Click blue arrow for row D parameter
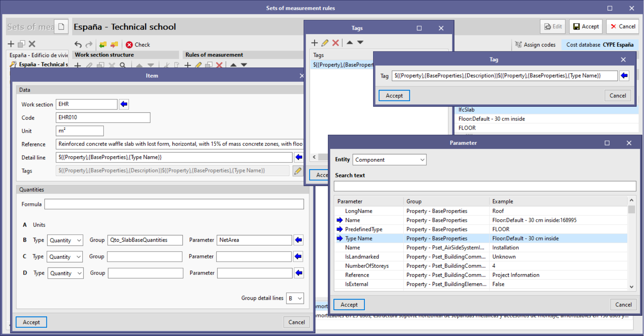644x336 pixels. [299, 273]
